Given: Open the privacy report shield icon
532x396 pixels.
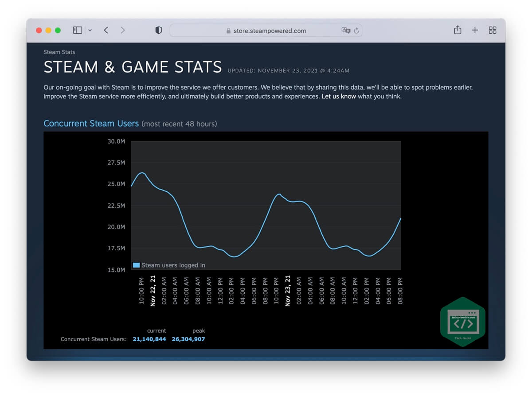Looking at the screenshot, I should (x=159, y=30).
